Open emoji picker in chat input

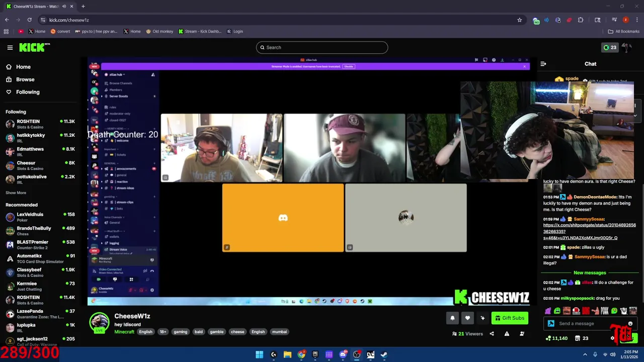pos(630,324)
